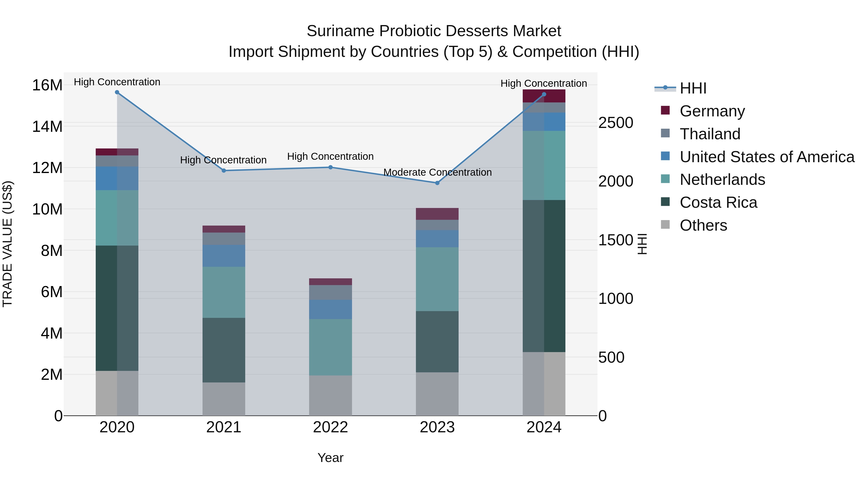Click the chart title text

[434, 41]
